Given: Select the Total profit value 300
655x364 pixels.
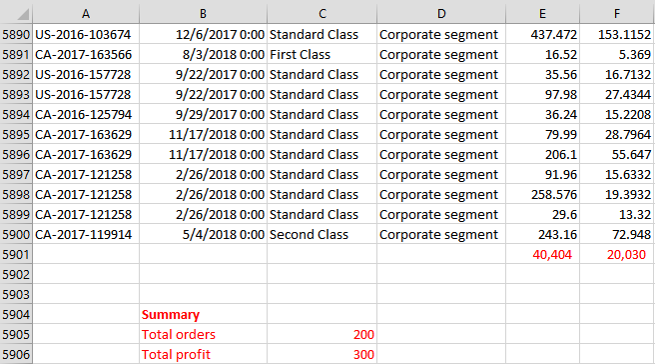Looking at the screenshot, I should [x=322, y=354].
